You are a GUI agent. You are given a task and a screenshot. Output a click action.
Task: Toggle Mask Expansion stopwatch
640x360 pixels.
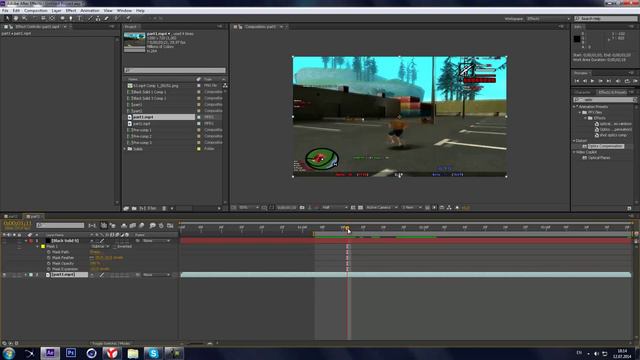pos(49,269)
